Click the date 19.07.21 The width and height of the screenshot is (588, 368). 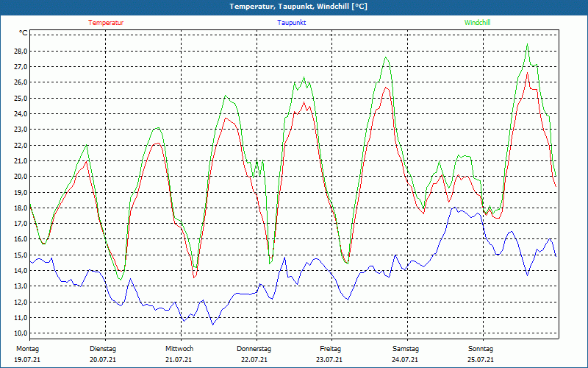[27, 360]
